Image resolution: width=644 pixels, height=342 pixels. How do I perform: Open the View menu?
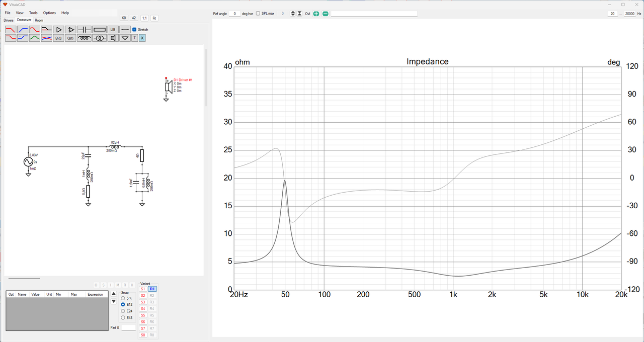point(20,13)
